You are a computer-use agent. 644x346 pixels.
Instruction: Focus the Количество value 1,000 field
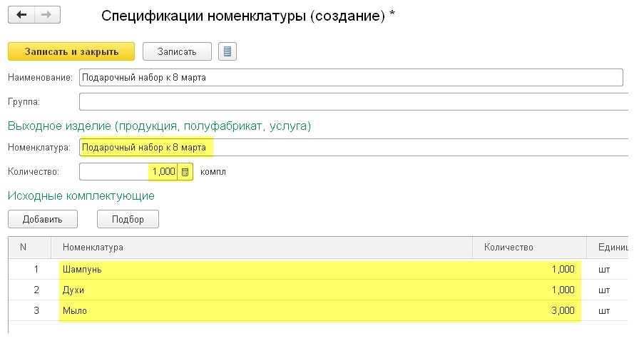[x=128, y=172]
